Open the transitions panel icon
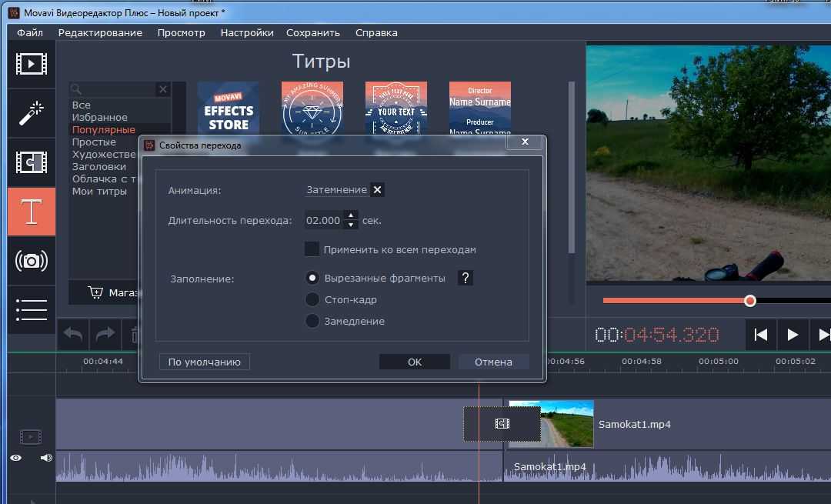The height and width of the screenshot is (504, 831). click(31, 162)
